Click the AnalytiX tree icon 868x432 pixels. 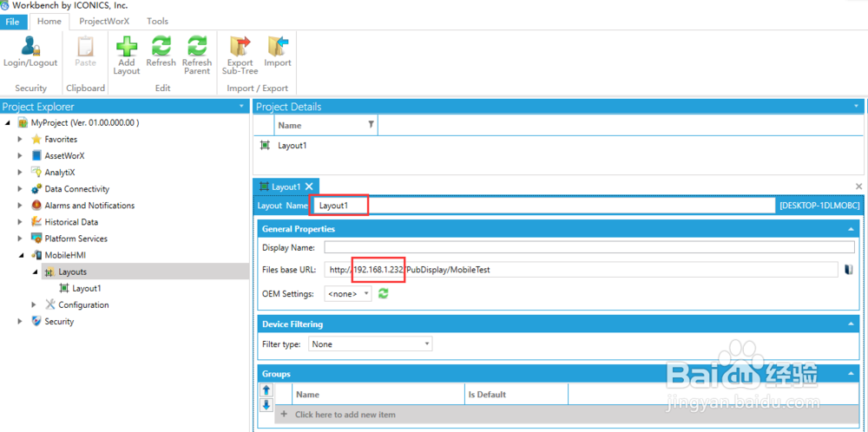(36, 172)
